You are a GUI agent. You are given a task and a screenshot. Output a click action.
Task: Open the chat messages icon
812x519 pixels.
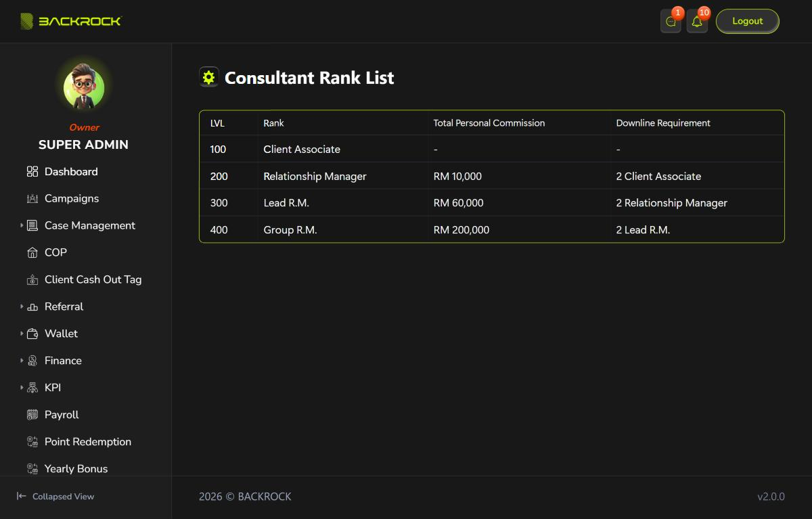(x=671, y=22)
